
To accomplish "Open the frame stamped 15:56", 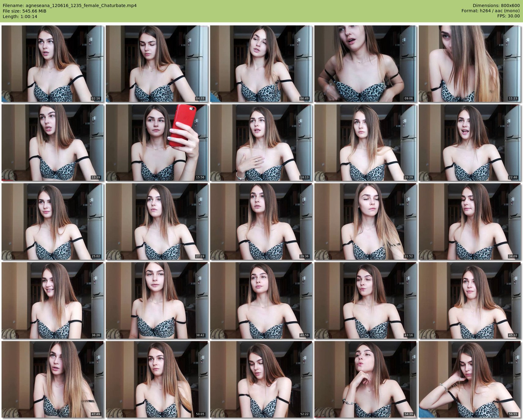I will click(x=157, y=143).
